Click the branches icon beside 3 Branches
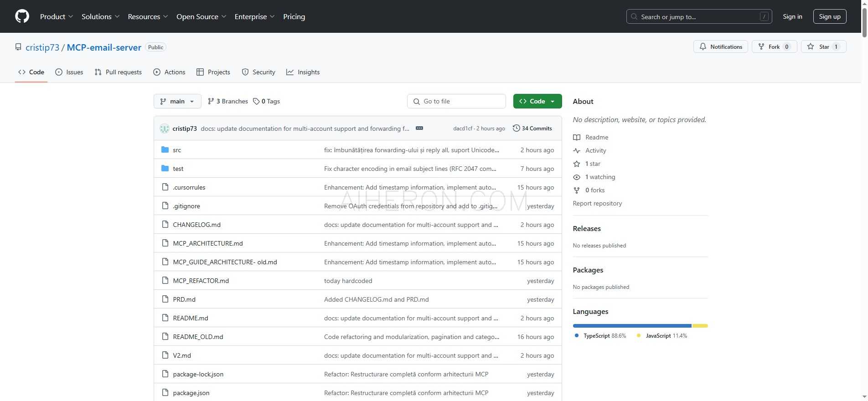This screenshot has height=401, width=868. (x=211, y=101)
